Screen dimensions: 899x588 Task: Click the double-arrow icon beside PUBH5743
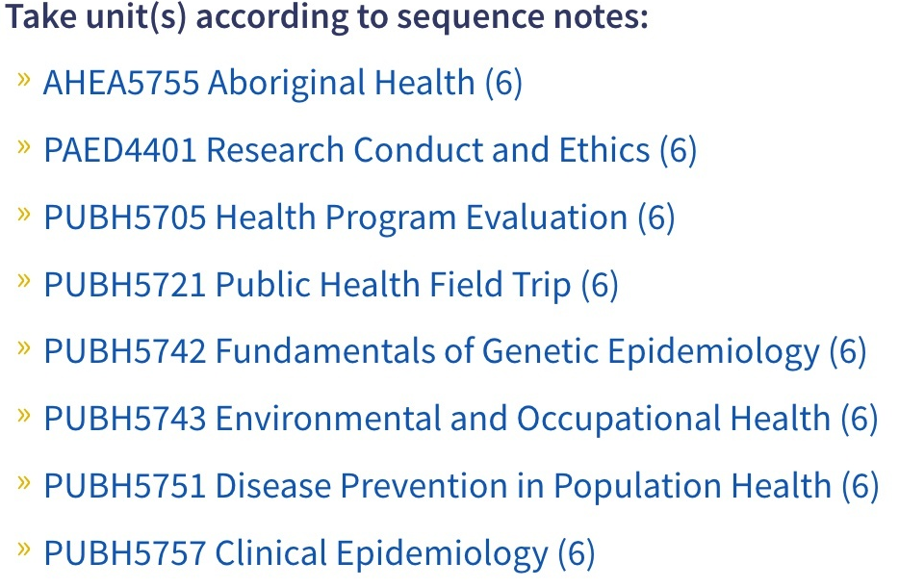click(x=25, y=415)
